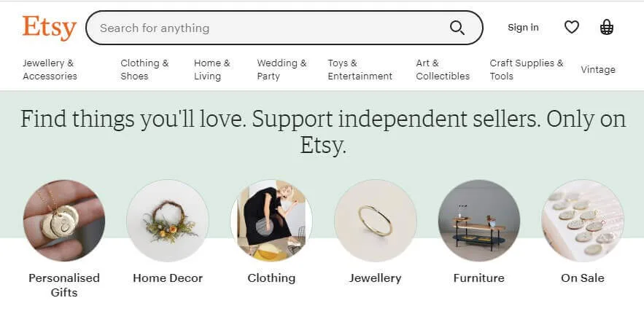Viewport: 644px width, 322px height.
Task: Choose Craft Supplies & Tools category
Action: click(x=527, y=70)
